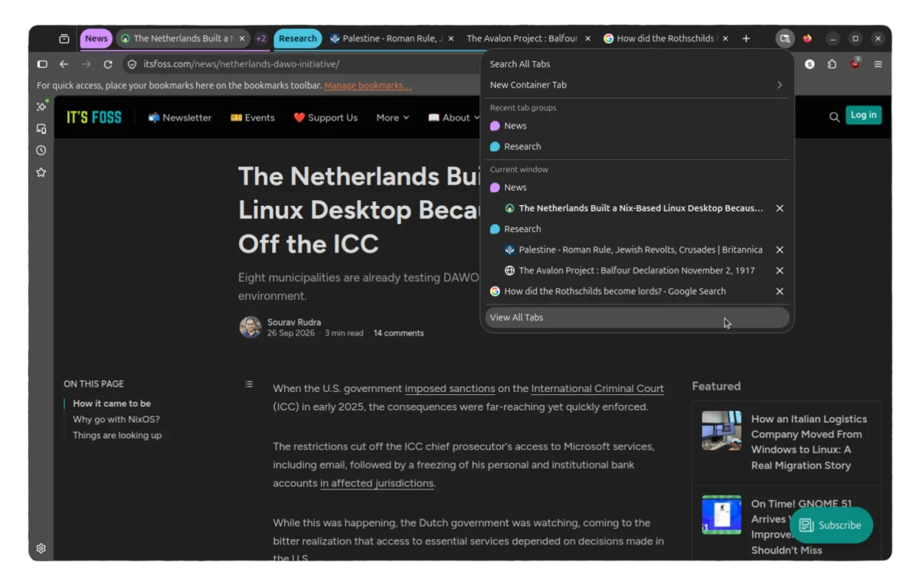Open new tab with plus button

746,38
